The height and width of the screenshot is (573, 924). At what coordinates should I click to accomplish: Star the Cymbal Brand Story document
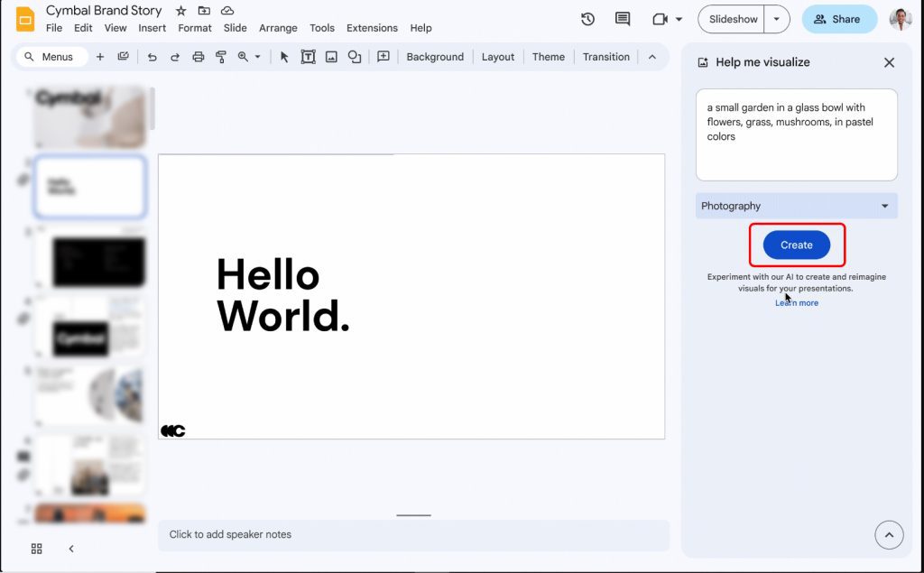[180, 11]
